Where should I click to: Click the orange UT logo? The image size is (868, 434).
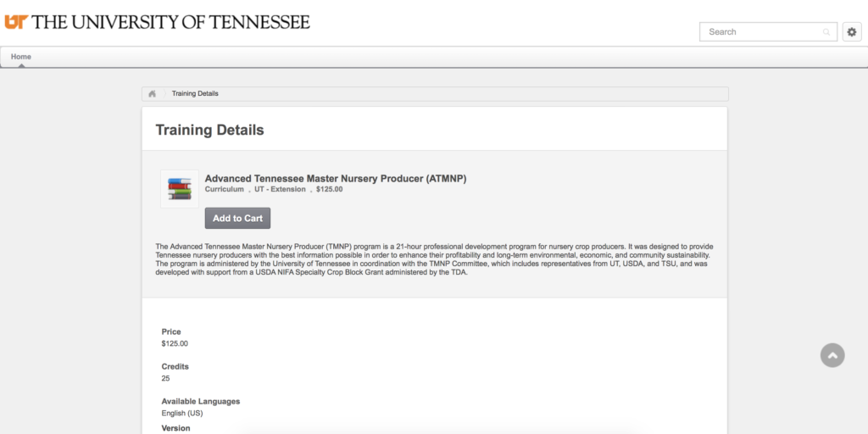16,22
